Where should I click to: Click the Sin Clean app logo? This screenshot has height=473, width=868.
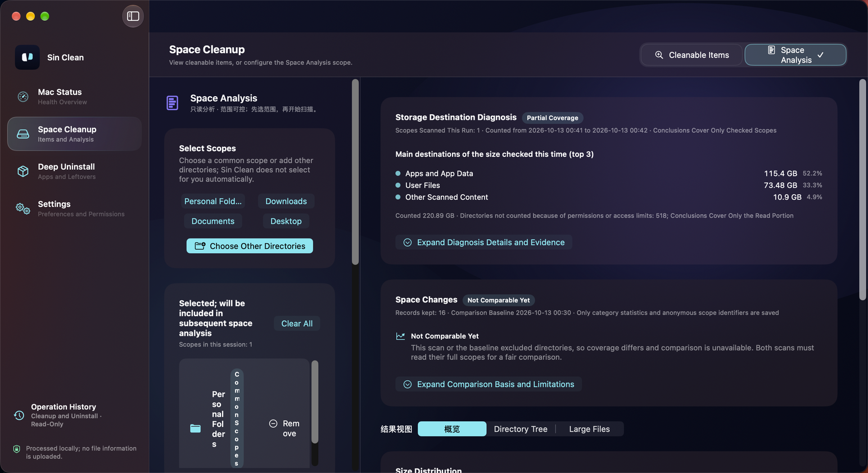click(x=27, y=57)
